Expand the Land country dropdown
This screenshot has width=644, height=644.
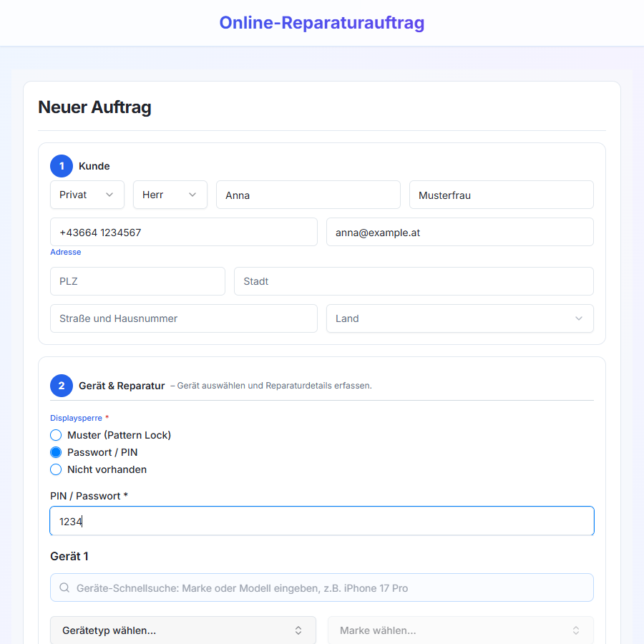(459, 318)
